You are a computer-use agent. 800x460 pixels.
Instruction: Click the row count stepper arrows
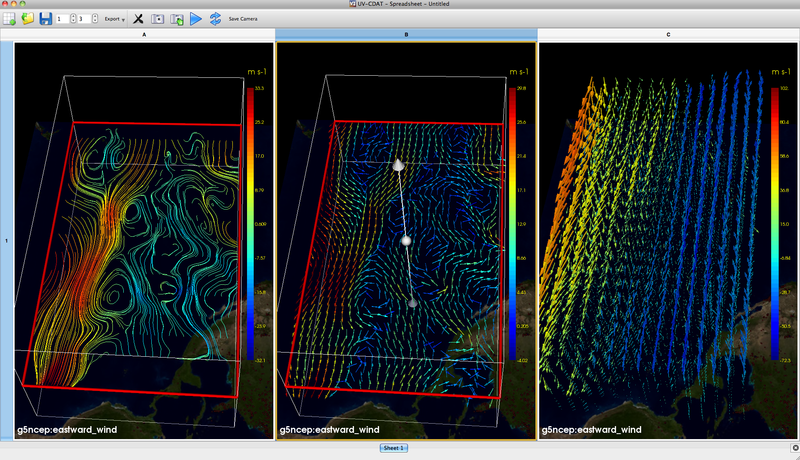coord(73,19)
